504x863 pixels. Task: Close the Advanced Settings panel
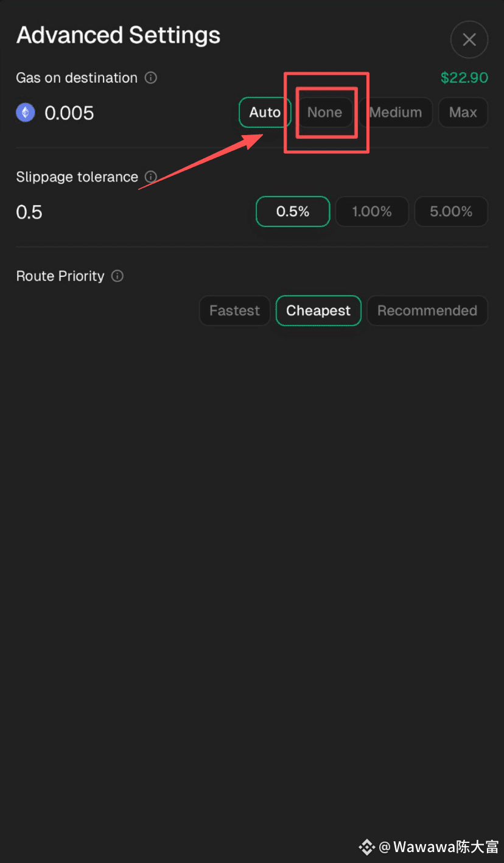coord(469,40)
